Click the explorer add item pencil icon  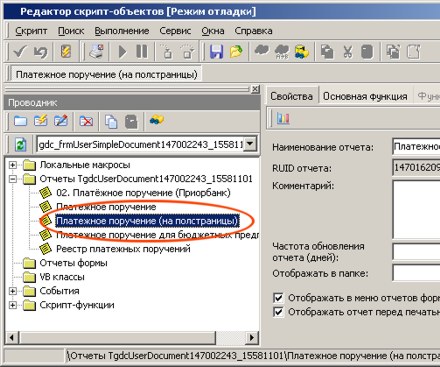click(x=41, y=121)
